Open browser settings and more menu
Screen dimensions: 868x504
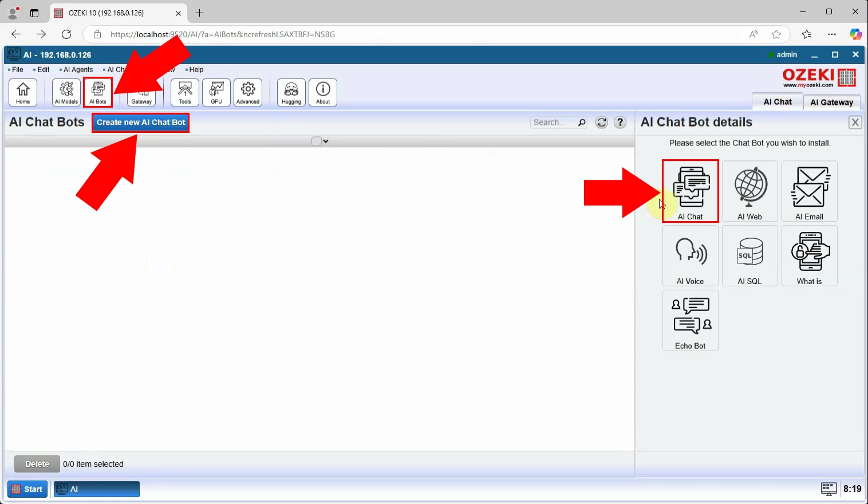click(832, 34)
